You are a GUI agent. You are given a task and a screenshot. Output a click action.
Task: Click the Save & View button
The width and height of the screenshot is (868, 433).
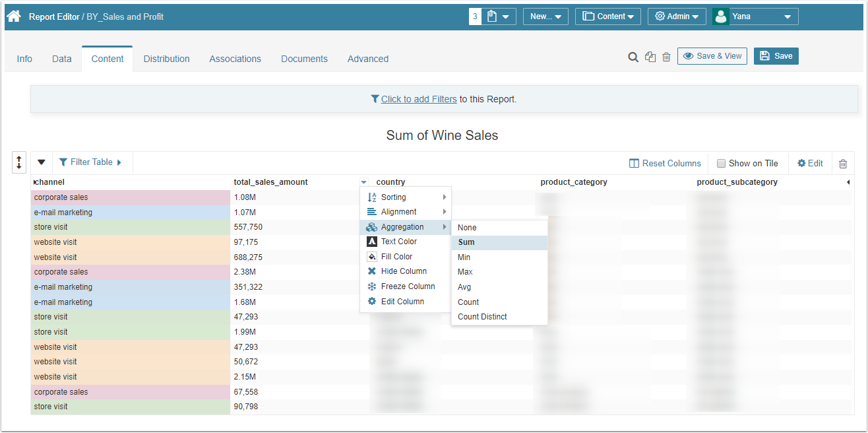click(x=712, y=56)
